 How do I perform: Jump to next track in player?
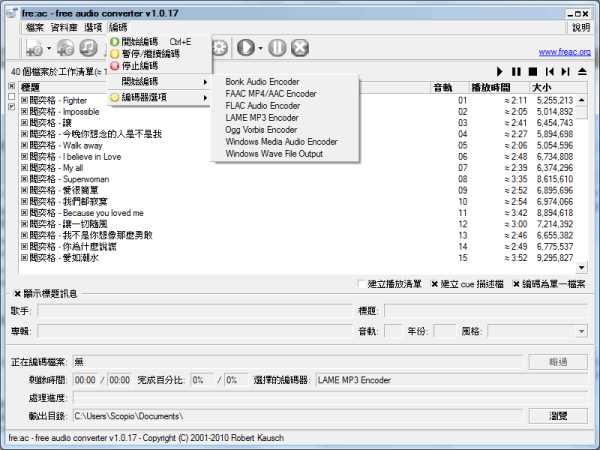coord(566,72)
